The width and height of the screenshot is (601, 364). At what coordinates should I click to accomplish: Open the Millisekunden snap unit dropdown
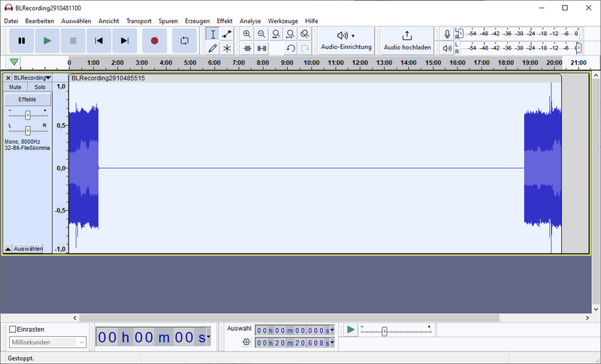click(x=48, y=342)
